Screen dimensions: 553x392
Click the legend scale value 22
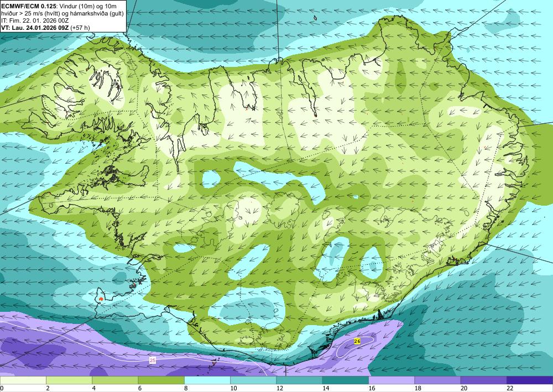pyautogui.click(x=510, y=388)
